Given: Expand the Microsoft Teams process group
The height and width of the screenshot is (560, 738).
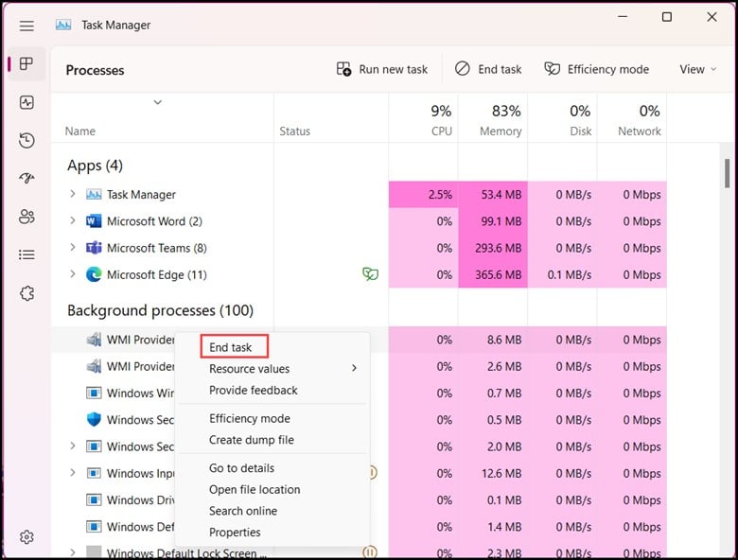Looking at the screenshot, I should coord(73,248).
